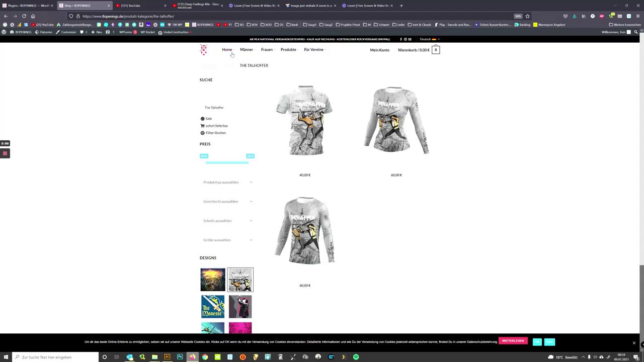644x362 pixels.
Task: Switch to Image just visible tab
Action: coord(310,6)
